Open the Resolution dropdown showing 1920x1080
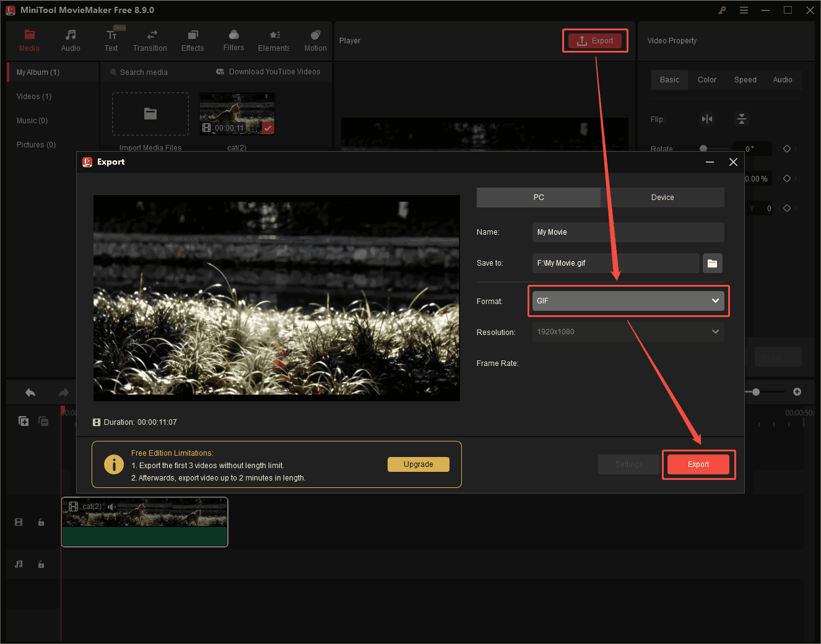The width and height of the screenshot is (821, 644). [628, 332]
